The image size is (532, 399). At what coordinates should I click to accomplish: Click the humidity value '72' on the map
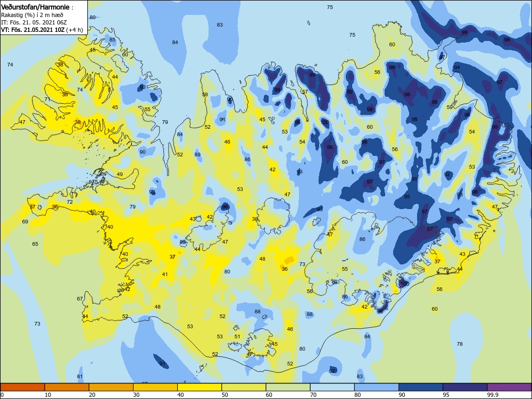70,202
